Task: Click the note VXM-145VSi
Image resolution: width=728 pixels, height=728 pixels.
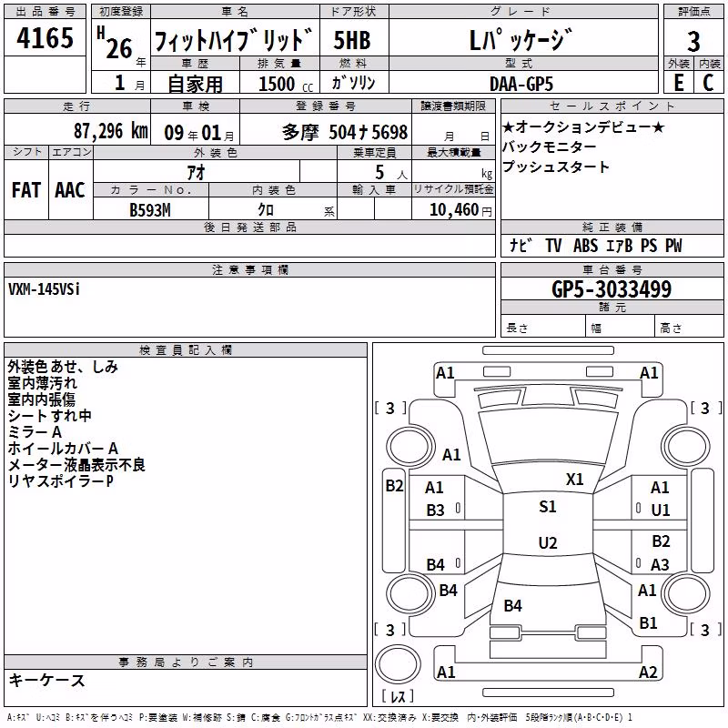Action: coord(44,289)
